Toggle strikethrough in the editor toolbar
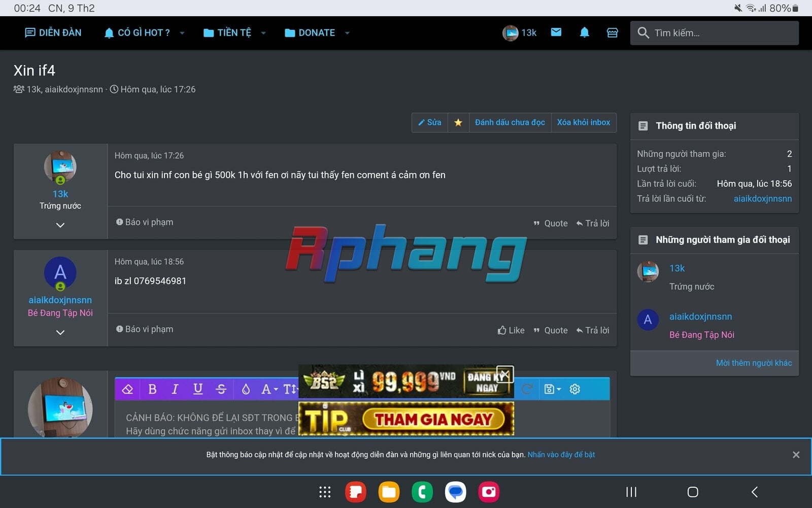The height and width of the screenshot is (508, 812). click(x=221, y=389)
